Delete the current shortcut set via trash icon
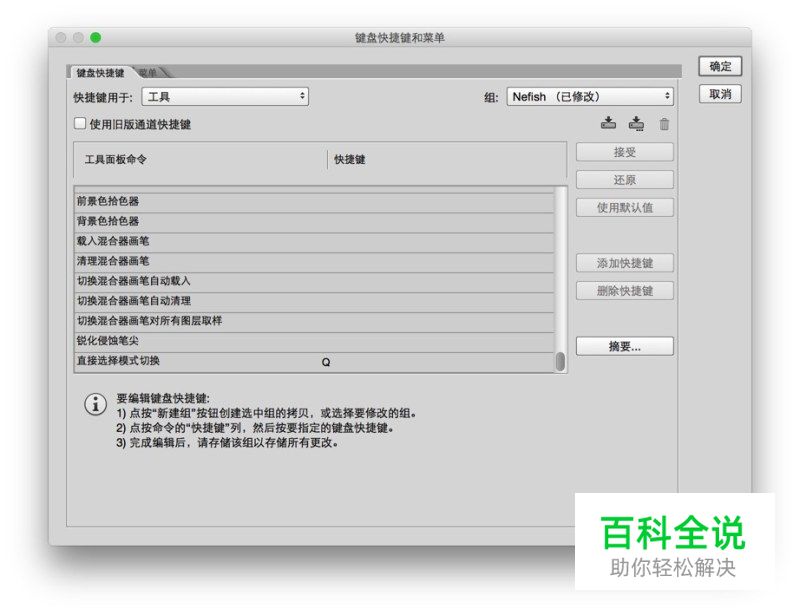Screen dimensions: 800x615 point(663,124)
